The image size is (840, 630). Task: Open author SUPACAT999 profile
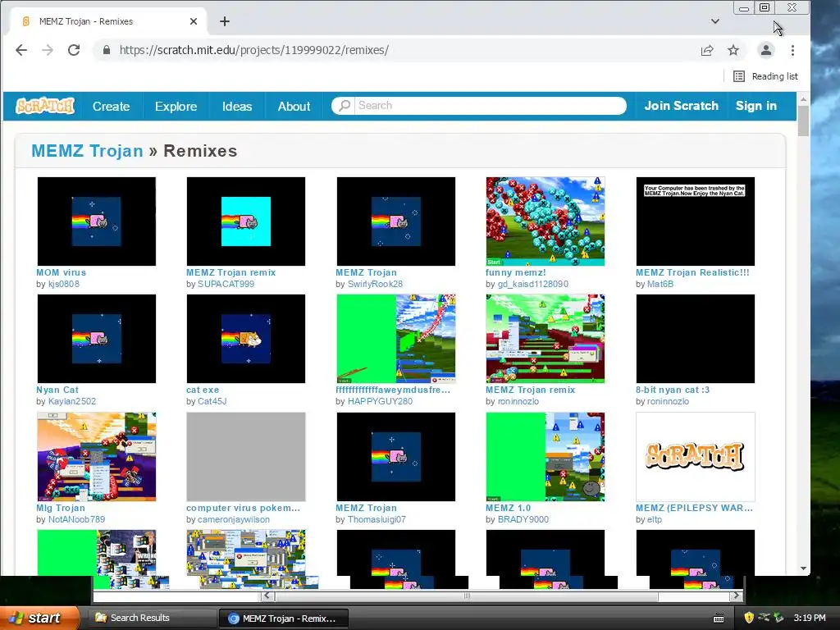(x=226, y=284)
